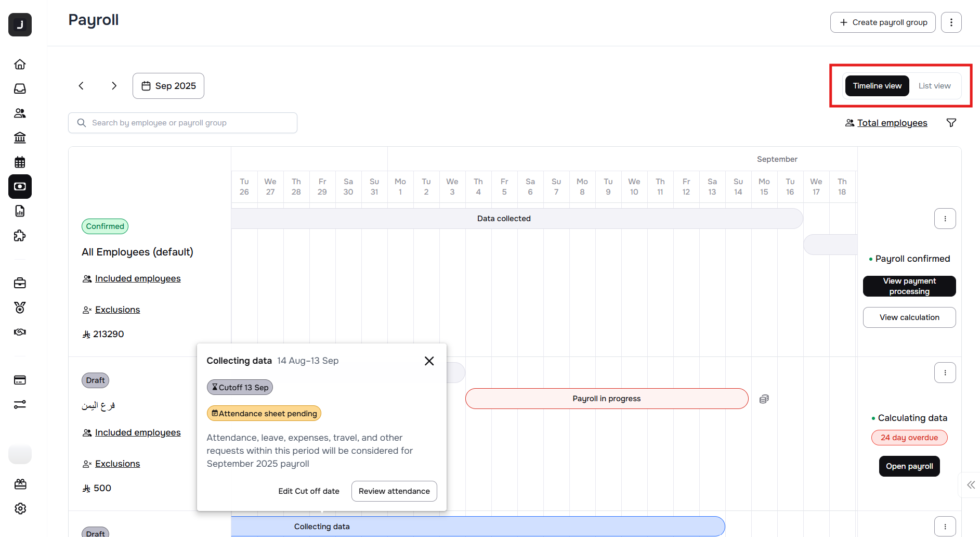
Task: Close the Collecting data popup
Action: click(429, 361)
